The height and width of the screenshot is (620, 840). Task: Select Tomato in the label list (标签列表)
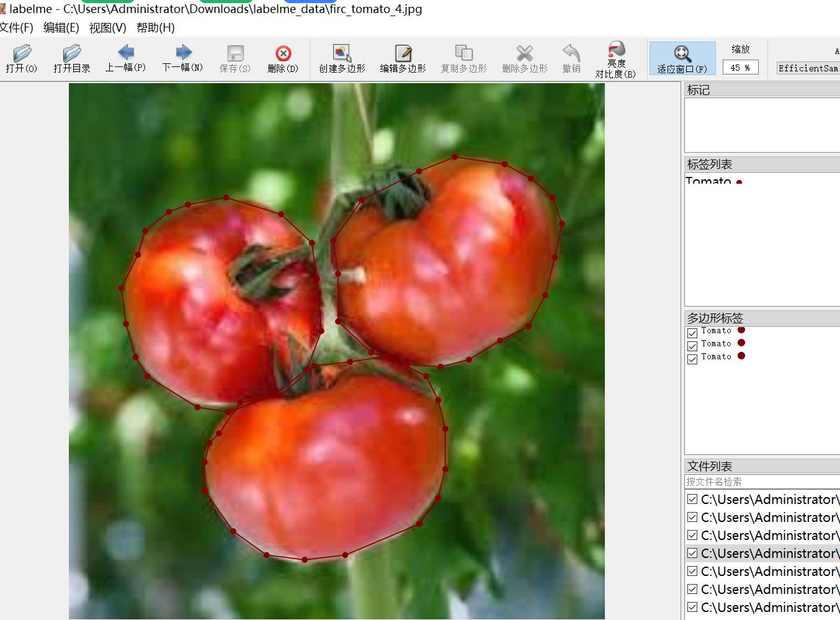708,181
